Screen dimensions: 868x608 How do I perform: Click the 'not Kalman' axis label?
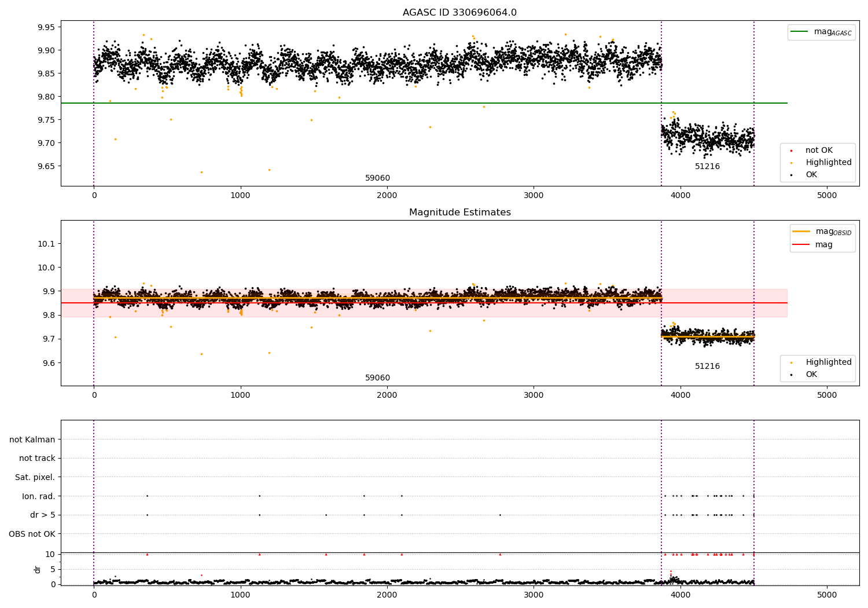tap(32, 440)
